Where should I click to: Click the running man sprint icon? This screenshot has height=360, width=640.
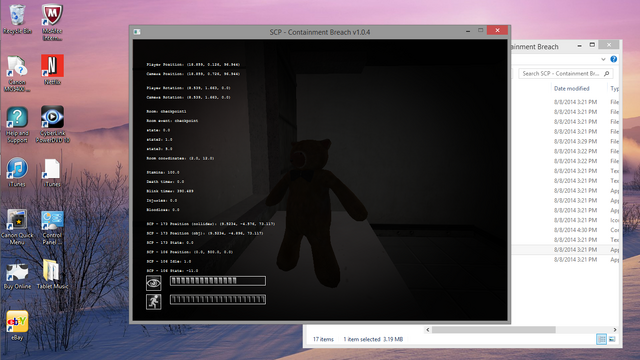pos(153,302)
